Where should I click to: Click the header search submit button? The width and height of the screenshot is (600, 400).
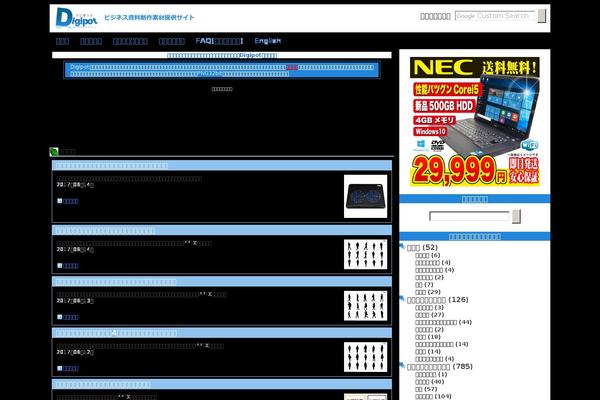(541, 16)
